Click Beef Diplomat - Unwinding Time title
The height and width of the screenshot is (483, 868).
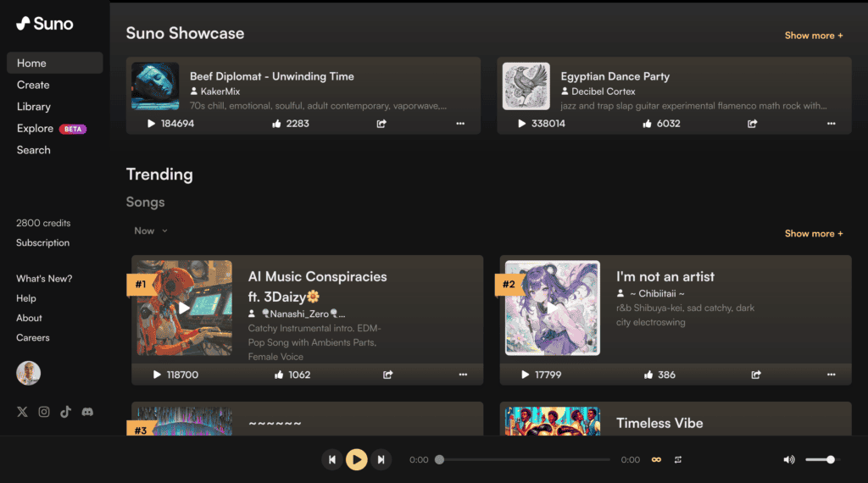pos(272,76)
